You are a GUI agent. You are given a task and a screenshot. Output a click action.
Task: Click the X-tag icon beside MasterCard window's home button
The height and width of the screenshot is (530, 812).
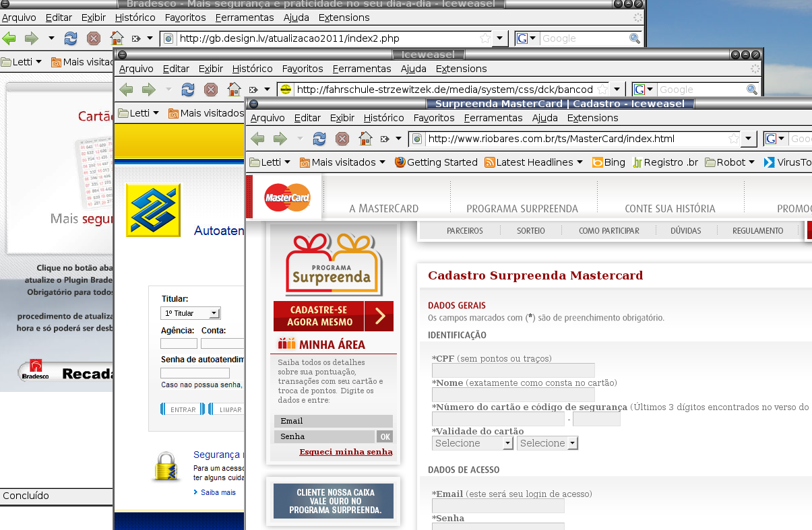[x=384, y=139]
